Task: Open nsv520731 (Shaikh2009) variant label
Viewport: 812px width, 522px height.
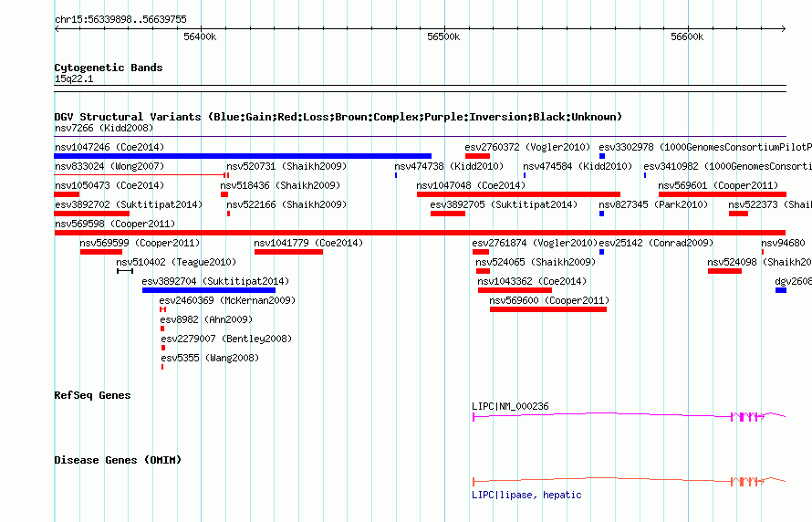Action: 286,166
